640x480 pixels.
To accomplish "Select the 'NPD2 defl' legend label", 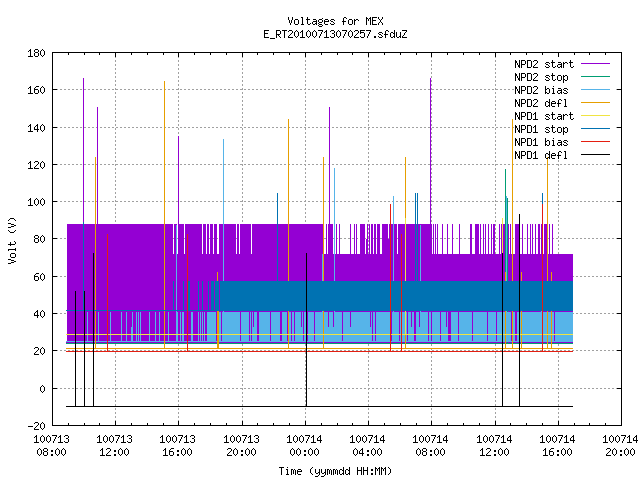I will [x=541, y=103].
